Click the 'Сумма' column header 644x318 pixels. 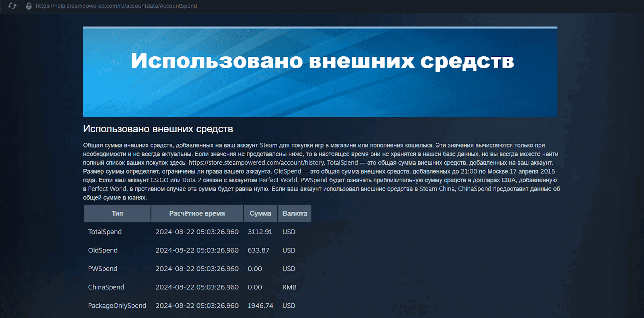[x=260, y=213]
